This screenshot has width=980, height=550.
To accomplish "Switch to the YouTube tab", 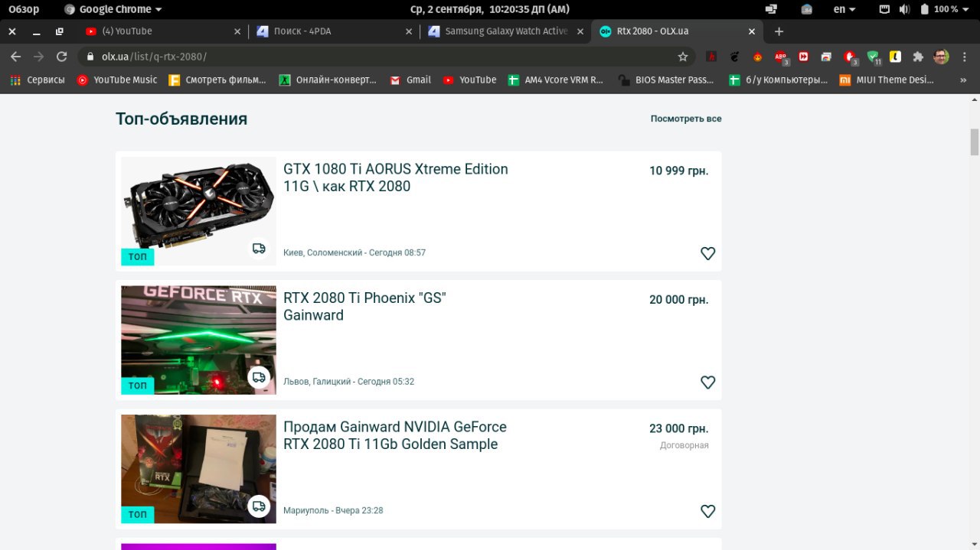I will point(162,31).
